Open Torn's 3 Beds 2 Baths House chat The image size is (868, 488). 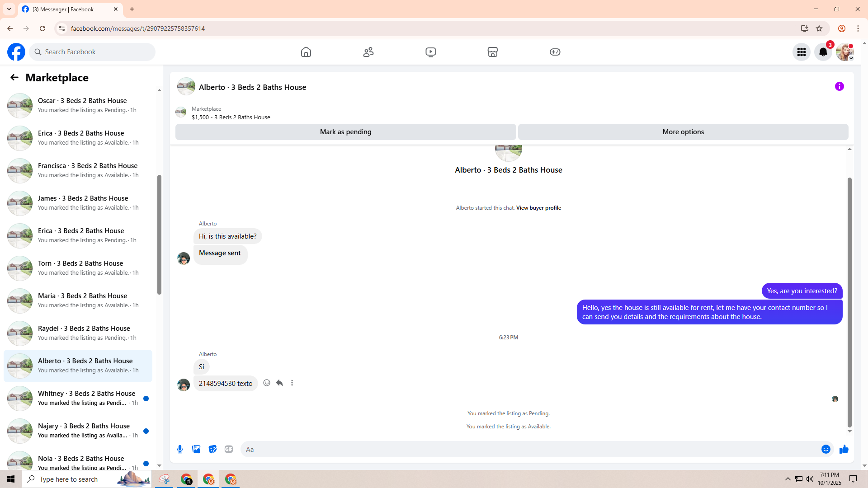(x=78, y=268)
